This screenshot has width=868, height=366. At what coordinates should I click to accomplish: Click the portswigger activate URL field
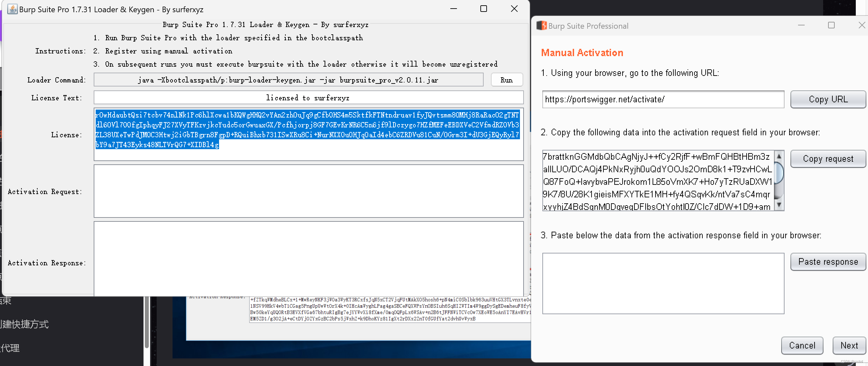pyautogui.click(x=662, y=99)
